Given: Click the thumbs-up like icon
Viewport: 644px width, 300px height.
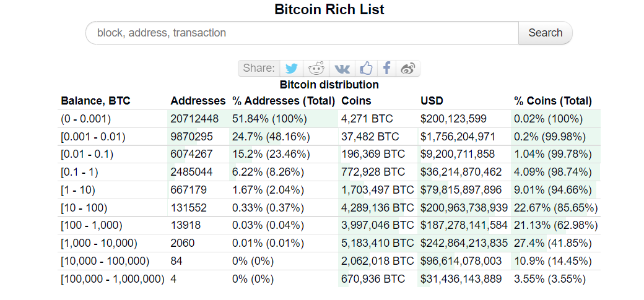Looking at the screenshot, I should click(366, 68).
